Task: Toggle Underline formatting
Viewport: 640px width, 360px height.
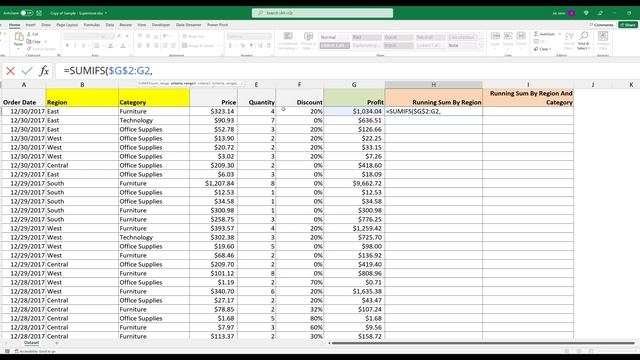Action: click(x=83, y=46)
